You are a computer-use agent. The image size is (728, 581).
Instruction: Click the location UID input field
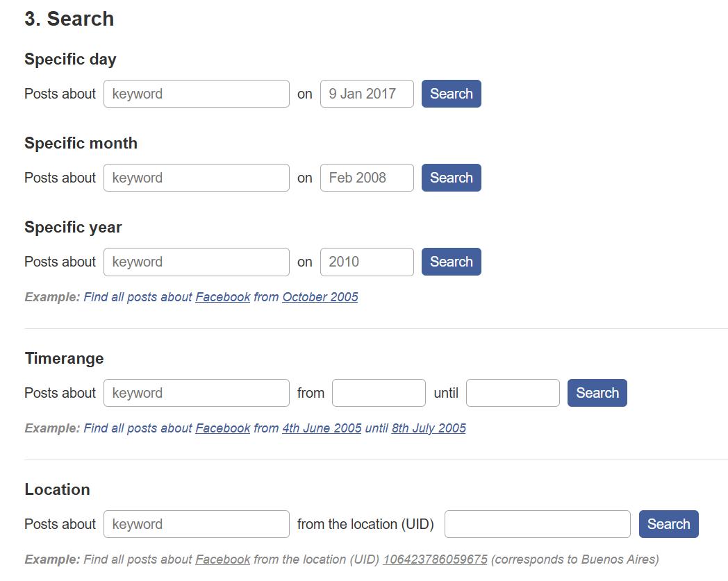(537, 524)
